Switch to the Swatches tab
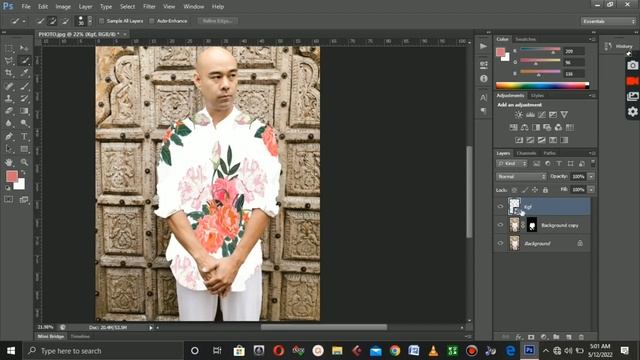Screen dimensions: 640x360 tap(525, 39)
